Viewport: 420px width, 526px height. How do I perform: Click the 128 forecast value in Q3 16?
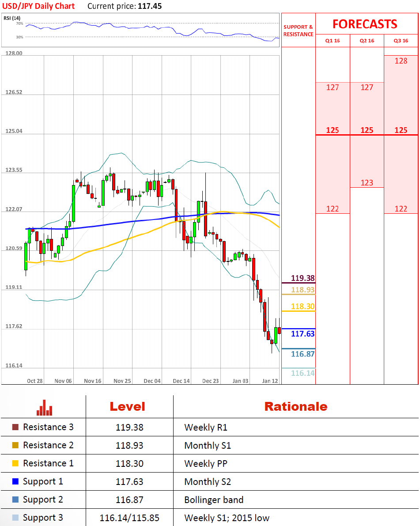coord(401,61)
